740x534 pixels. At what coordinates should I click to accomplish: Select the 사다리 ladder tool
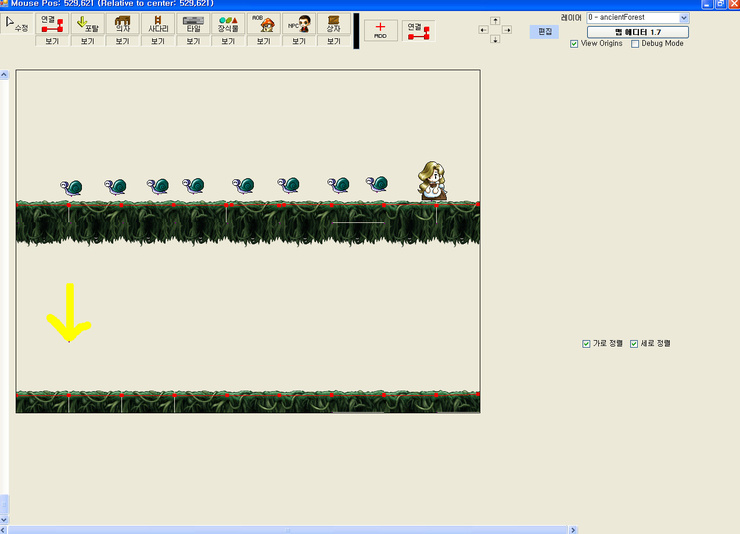[x=158, y=24]
